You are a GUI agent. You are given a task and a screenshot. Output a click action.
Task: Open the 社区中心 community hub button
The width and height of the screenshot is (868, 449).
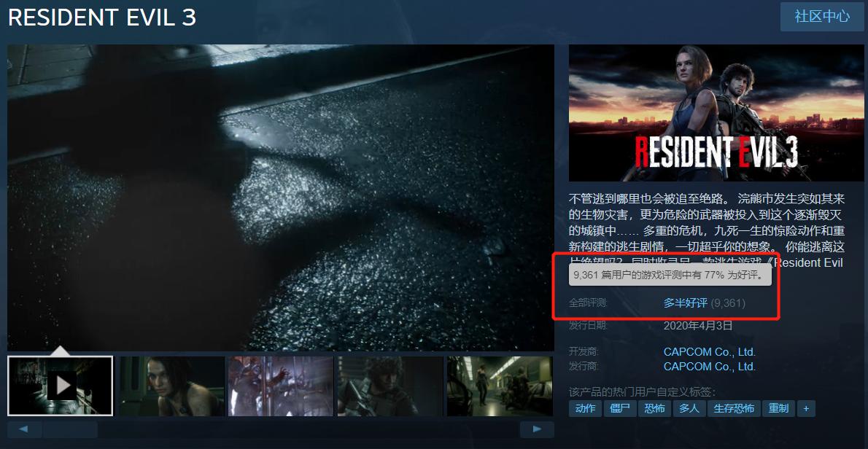(x=822, y=17)
